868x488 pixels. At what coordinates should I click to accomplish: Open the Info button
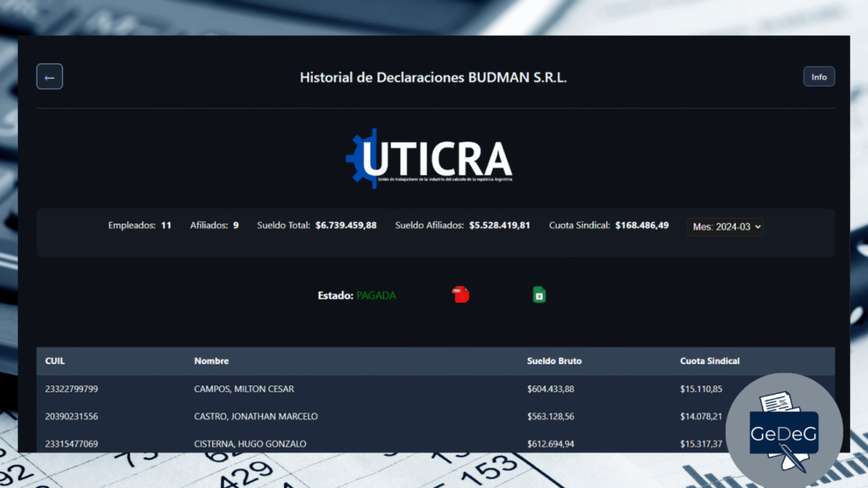(x=819, y=77)
